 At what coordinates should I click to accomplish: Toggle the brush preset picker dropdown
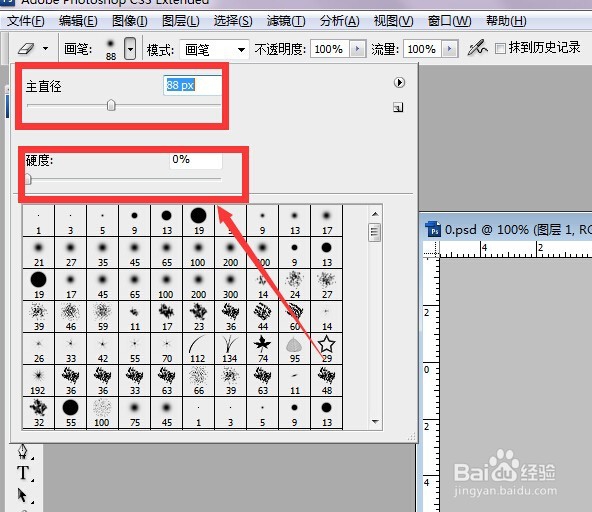[130, 49]
